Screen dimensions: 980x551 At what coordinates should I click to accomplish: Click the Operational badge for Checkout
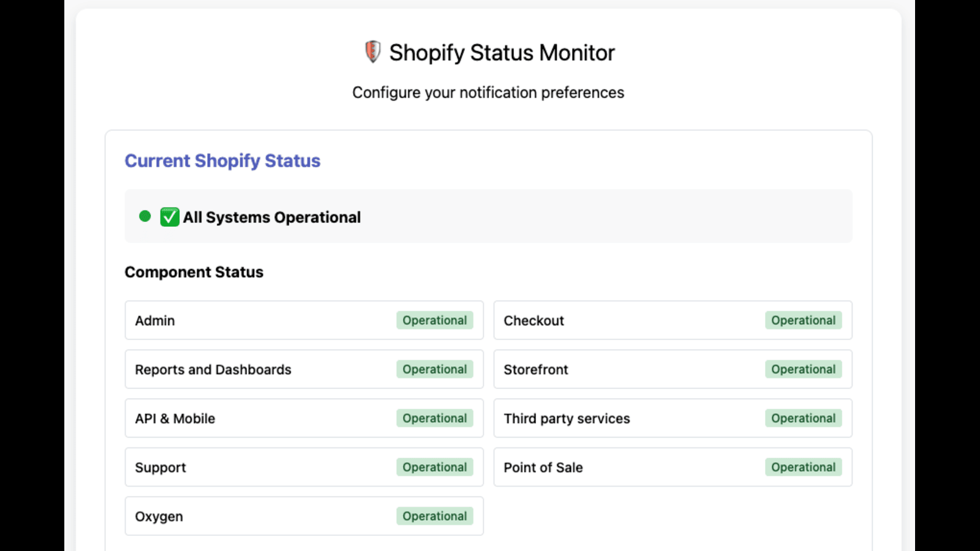[x=804, y=320]
